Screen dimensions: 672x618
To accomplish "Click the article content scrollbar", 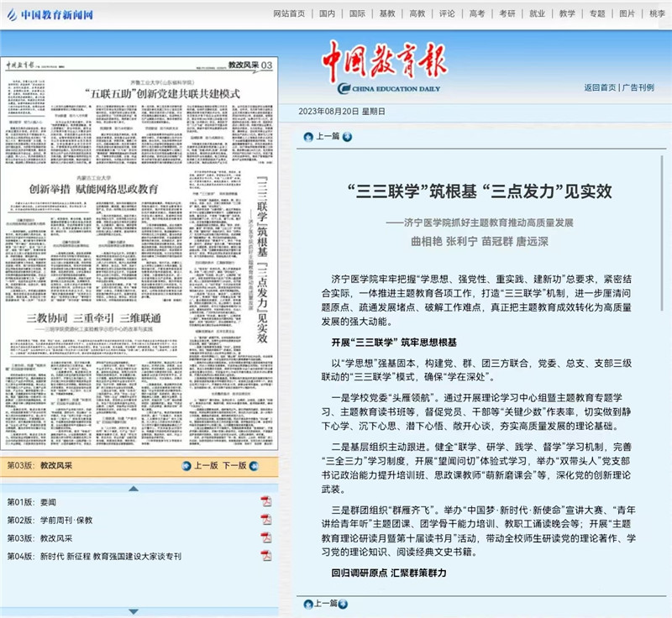I will point(662,233).
